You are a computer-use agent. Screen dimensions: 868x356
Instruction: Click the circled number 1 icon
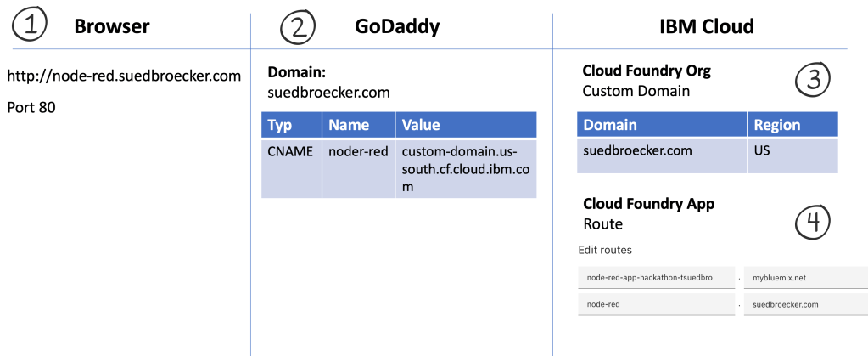click(30, 26)
